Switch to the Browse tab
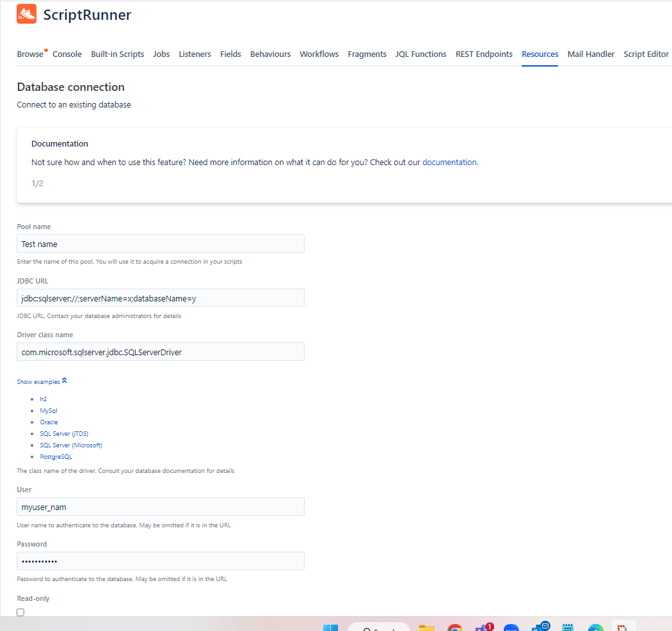 (x=30, y=54)
